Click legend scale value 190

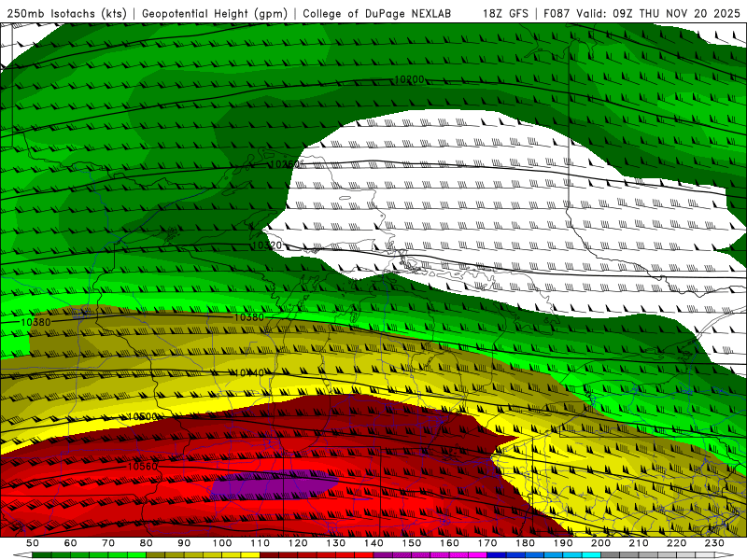point(563,543)
